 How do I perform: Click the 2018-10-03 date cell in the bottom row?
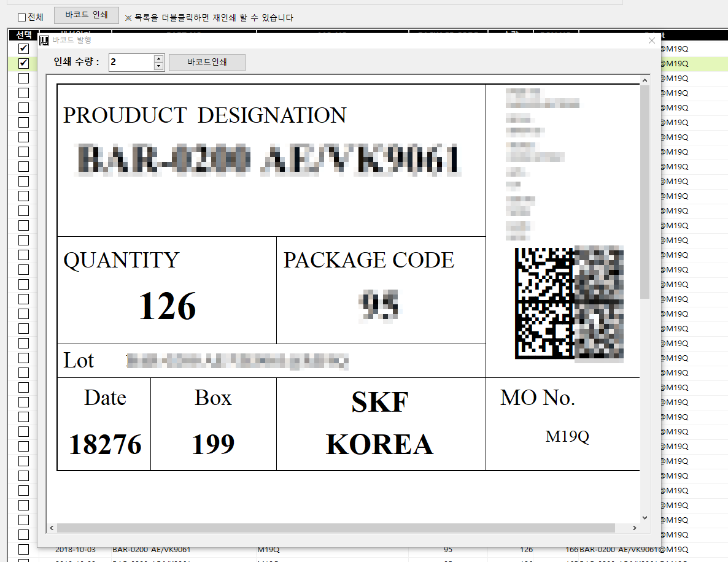pos(76,550)
